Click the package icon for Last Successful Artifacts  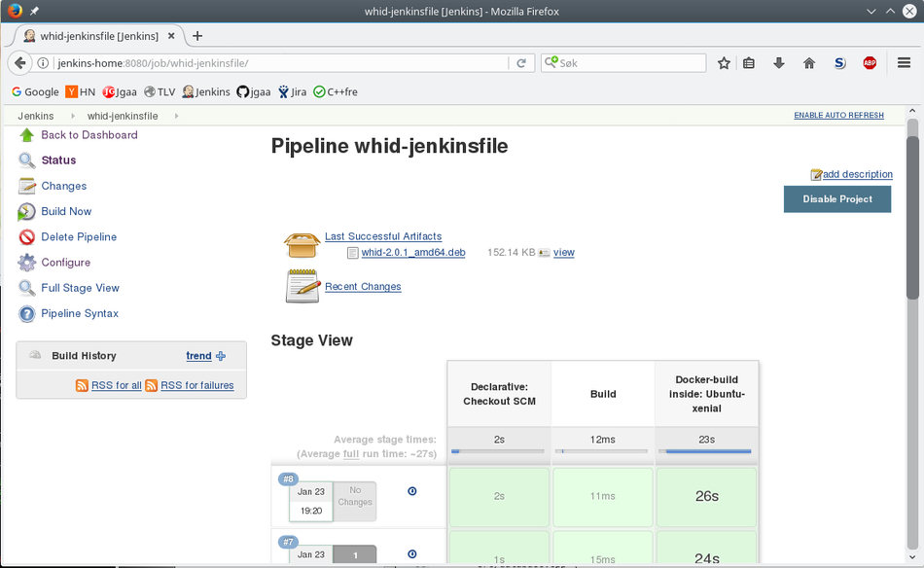[302, 243]
